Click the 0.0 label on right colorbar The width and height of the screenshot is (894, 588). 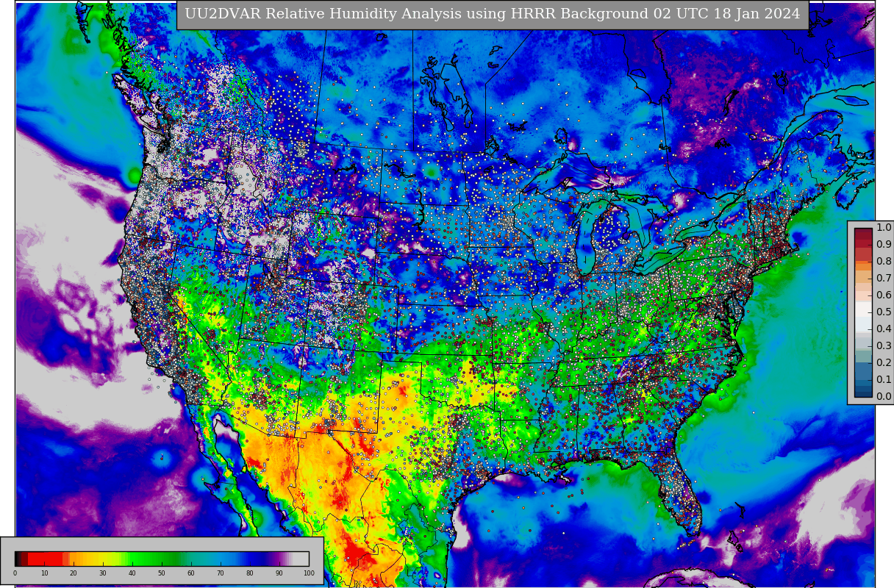(x=884, y=396)
